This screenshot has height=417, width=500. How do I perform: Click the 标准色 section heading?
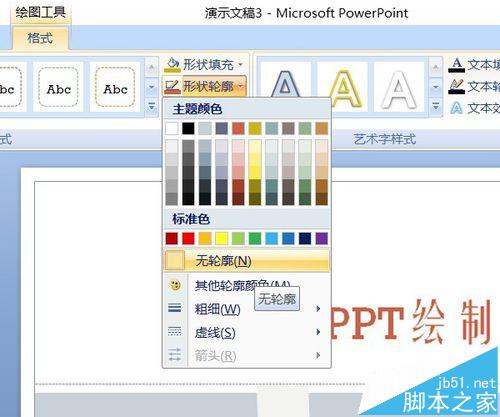(x=191, y=219)
